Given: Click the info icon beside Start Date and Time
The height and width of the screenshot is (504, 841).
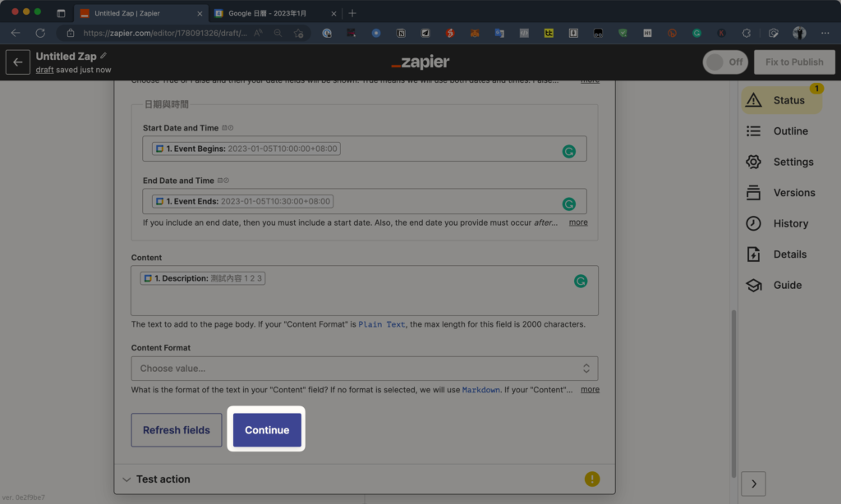Looking at the screenshot, I should point(231,127).
